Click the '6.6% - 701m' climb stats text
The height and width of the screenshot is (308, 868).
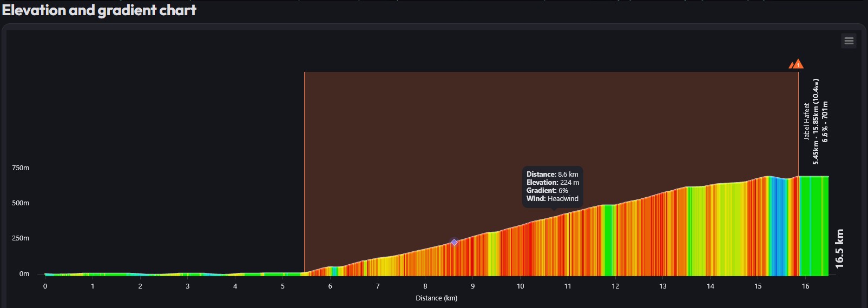[x=825, y=122]
